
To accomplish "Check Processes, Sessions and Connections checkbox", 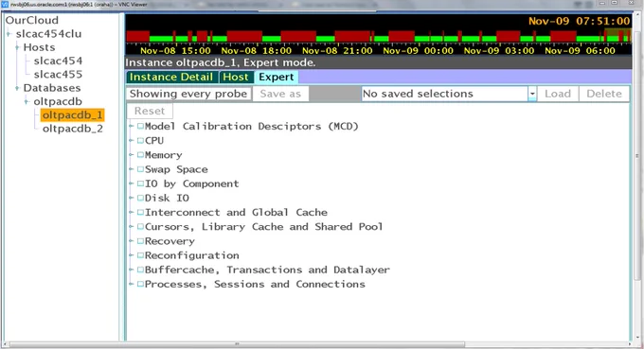I will 140,284.
